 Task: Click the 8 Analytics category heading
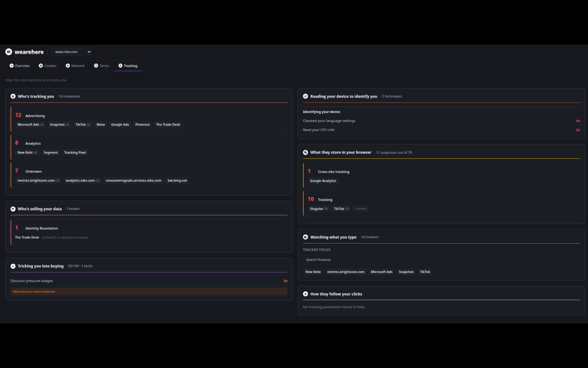(28, 143)
